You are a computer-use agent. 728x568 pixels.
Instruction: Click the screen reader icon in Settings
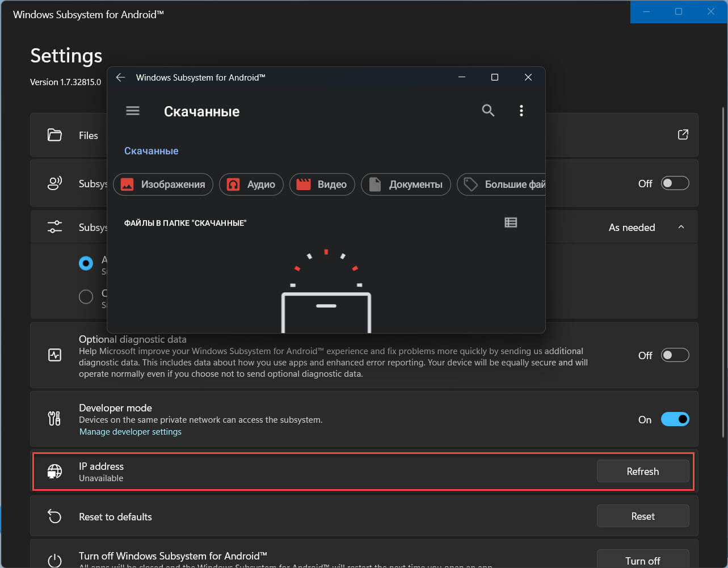54,183
